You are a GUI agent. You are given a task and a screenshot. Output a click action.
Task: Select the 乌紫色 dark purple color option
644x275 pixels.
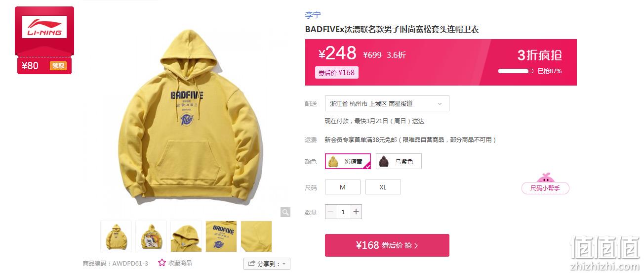point(399,161)
